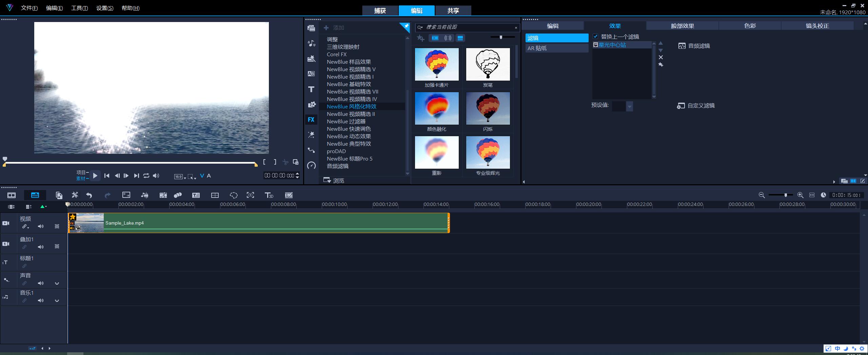868x355 pixels.
Task: Click 自定义滤镜 button
Action: 696,106
